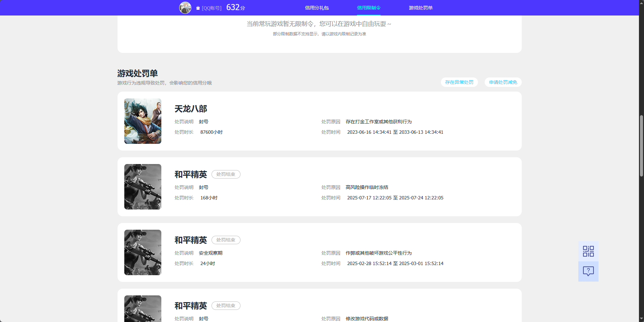Open the QR code floating icon
The height and width of the screenshot is (322, 644).
pos(588,251)
